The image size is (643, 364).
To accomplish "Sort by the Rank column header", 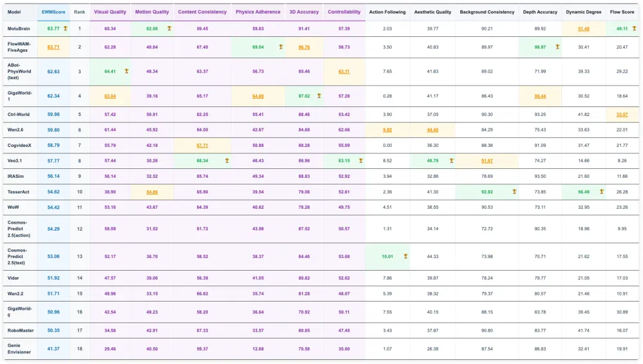I will click(x=80, y=12).
